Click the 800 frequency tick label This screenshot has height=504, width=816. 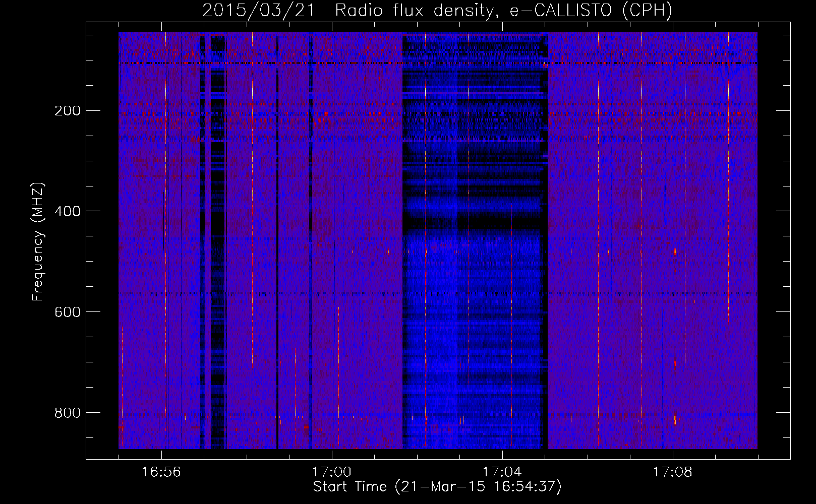(x=68, y=413)
